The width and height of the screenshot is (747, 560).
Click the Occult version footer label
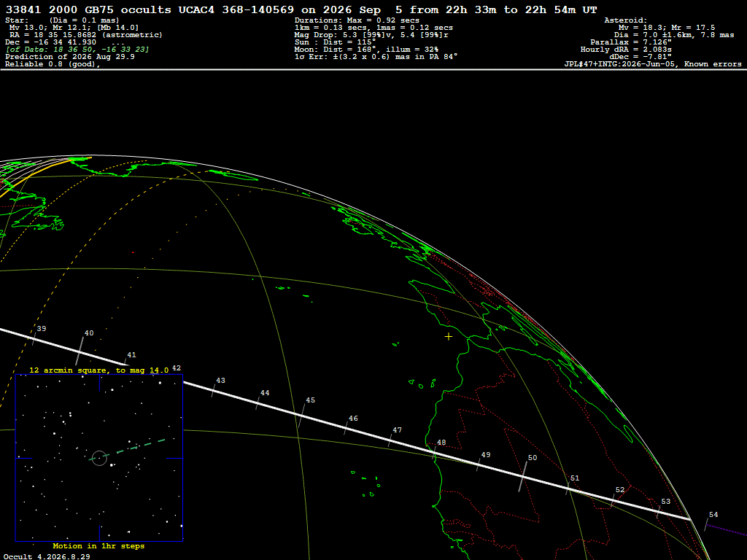pyautogui.click(x=47, y=556)
